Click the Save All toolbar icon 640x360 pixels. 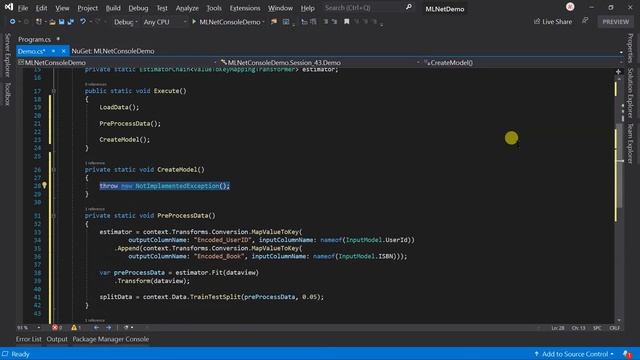pos(71,22)
